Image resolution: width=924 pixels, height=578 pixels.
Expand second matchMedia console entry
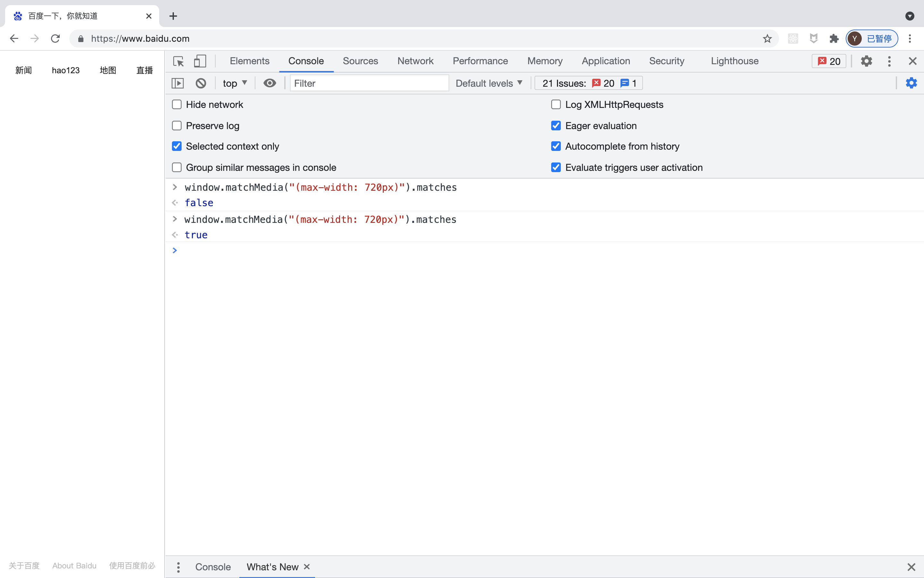click(x=175, y=219)
